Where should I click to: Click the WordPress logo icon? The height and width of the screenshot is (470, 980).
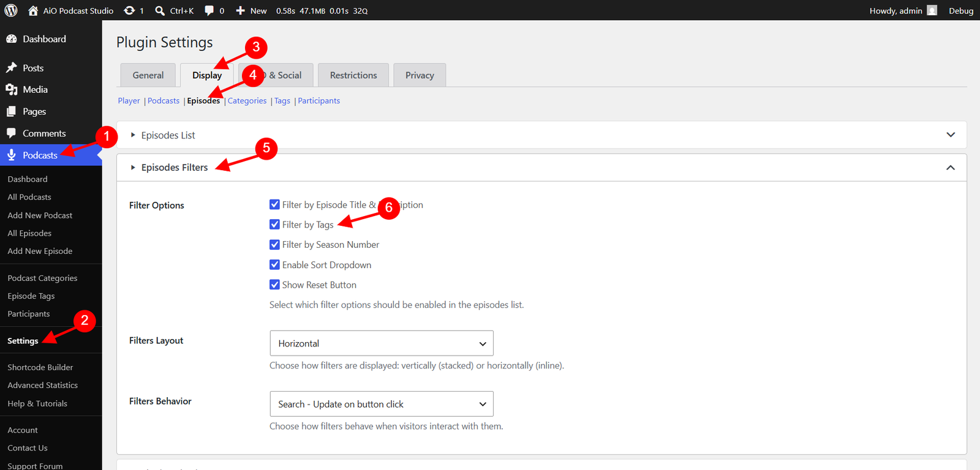pyautogui.click(x=11, y=10)
